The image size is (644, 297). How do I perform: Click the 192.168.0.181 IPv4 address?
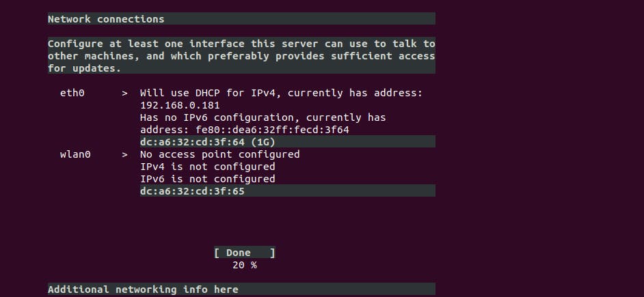(x=180, y=105)
